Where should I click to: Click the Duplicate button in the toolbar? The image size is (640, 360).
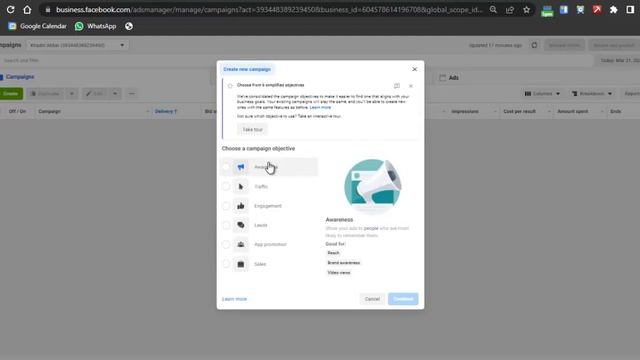pyautogui.click(x=45, y=94)
